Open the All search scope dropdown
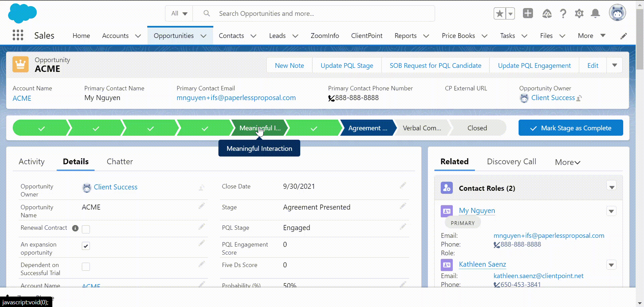644x307 pixels. click(x=179, y=13)
